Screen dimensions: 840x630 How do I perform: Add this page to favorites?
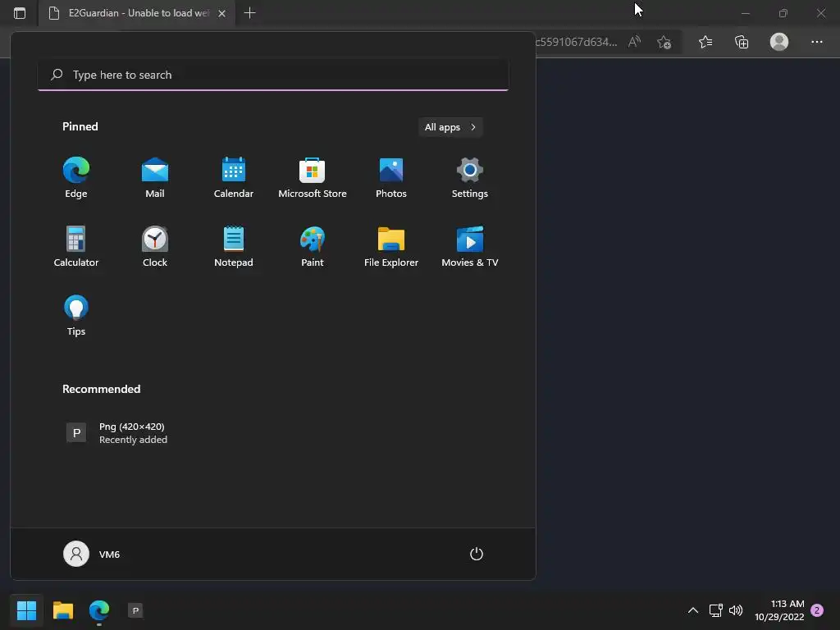[x=664, y=42]
